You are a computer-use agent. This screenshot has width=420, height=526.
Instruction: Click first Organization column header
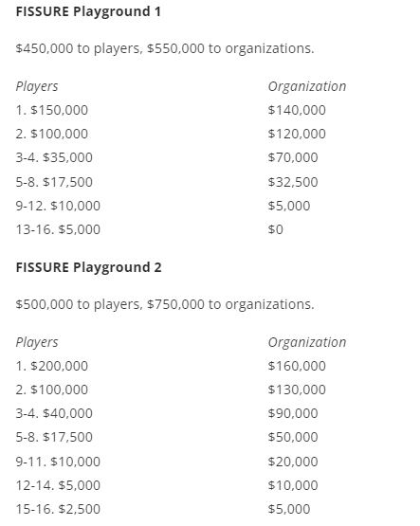point(307,86)
